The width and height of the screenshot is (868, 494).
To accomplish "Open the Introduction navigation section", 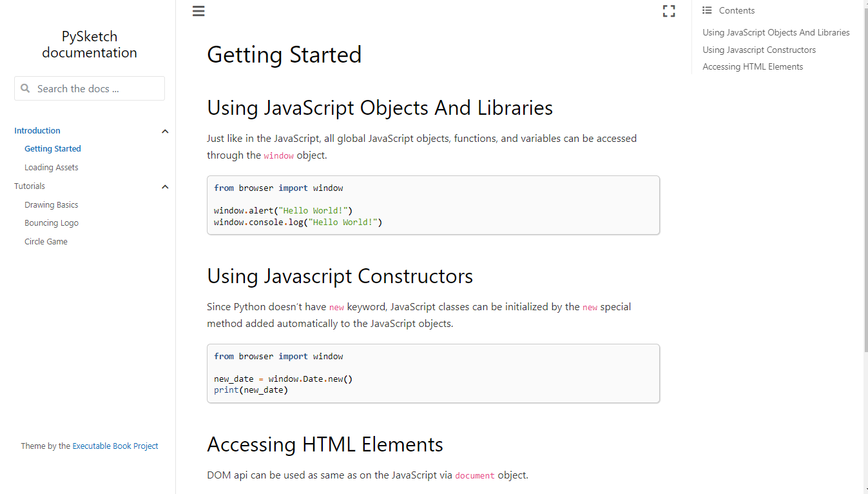I will click(x=37, y=130).
